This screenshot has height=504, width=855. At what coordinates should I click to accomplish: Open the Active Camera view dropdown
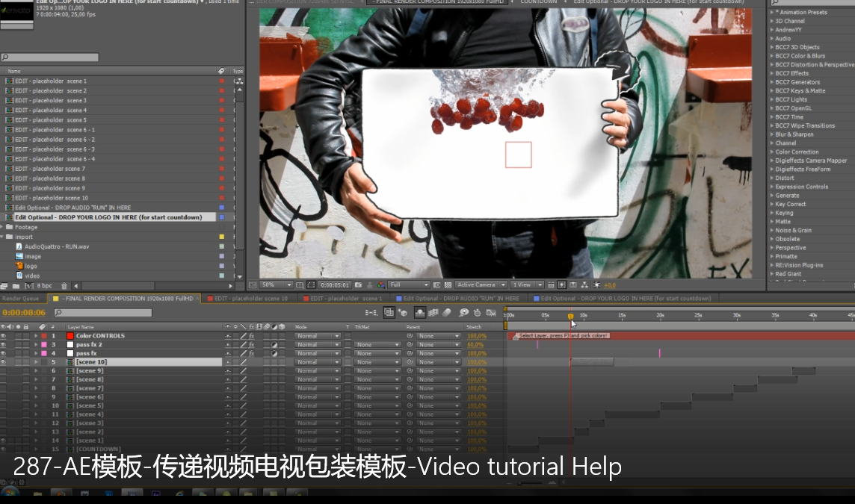tap(481, 285)
